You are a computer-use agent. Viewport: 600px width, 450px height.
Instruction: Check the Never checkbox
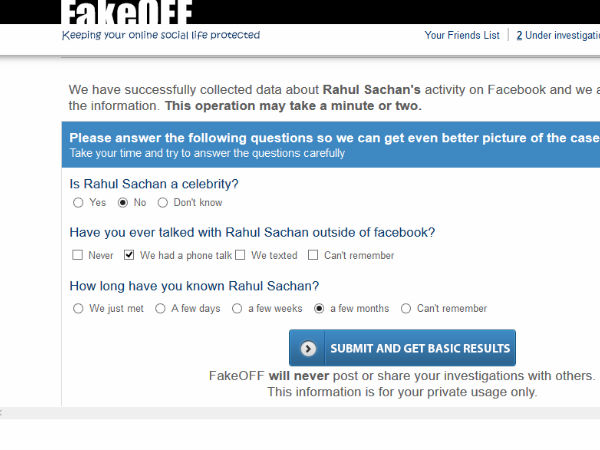[x=77, y=255]
